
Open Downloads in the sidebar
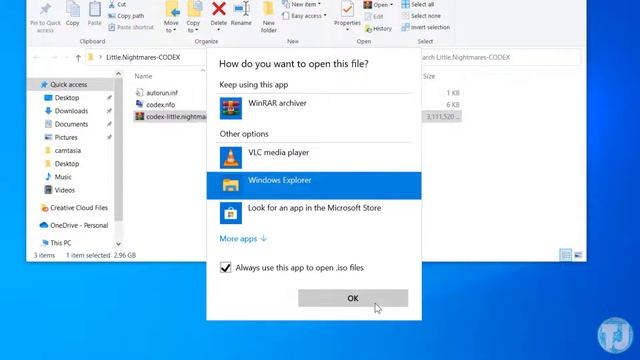(71, 111)
